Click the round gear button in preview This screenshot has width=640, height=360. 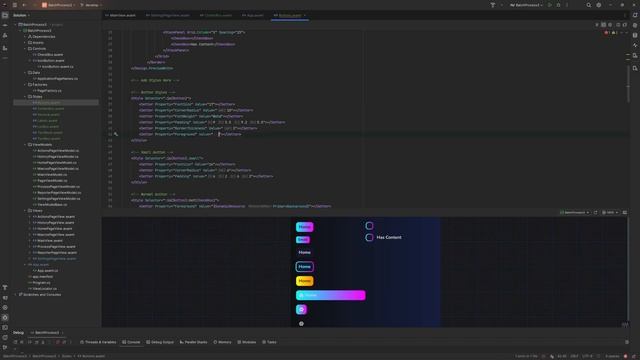[x=301, y=309]
